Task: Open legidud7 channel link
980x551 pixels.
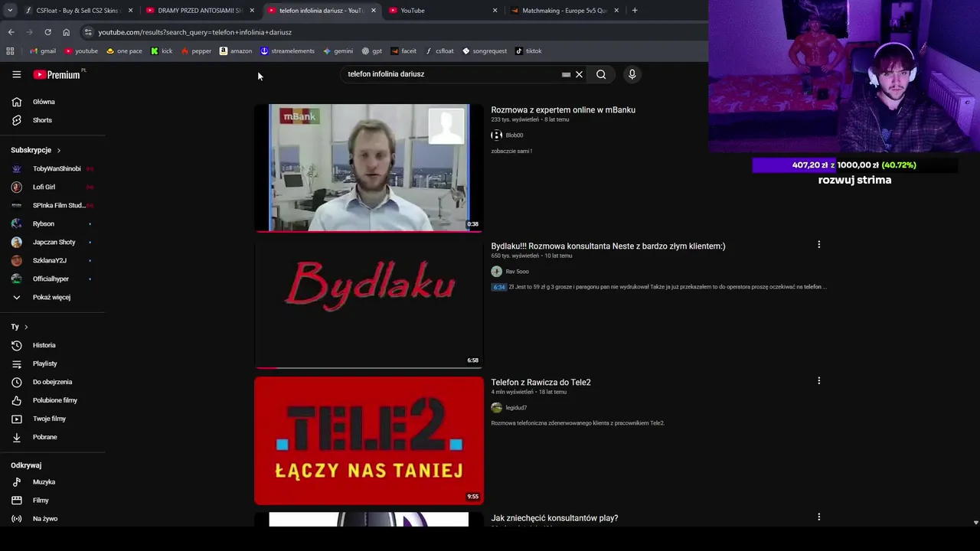Action: click(516, 408)
